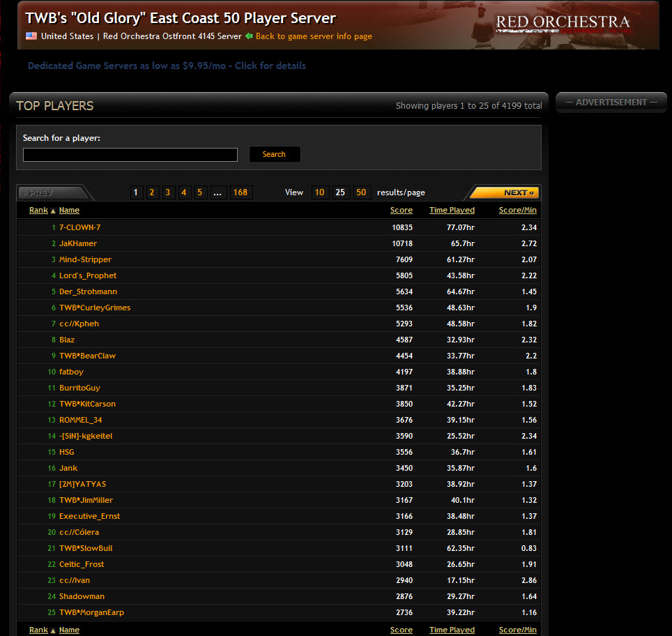Click 7-CLOWN-7's score value 10835
The image size is (672, 636).
click(402, 227)
